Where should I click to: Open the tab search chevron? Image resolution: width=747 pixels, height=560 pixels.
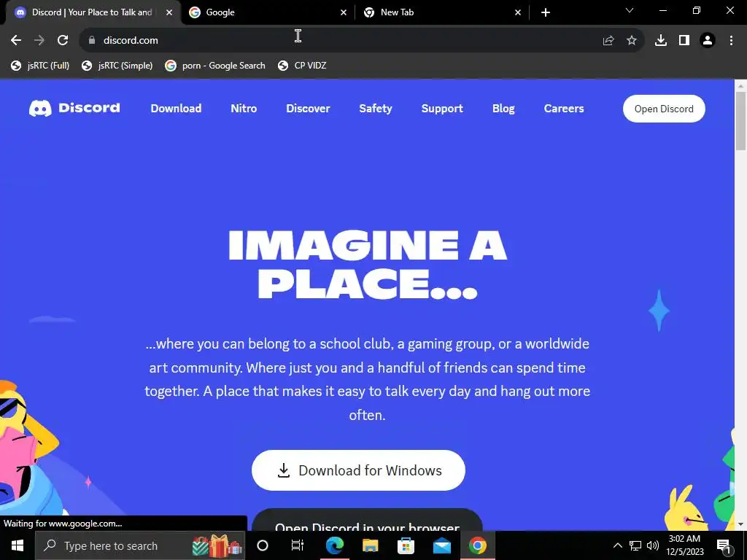tap(630, 10)
